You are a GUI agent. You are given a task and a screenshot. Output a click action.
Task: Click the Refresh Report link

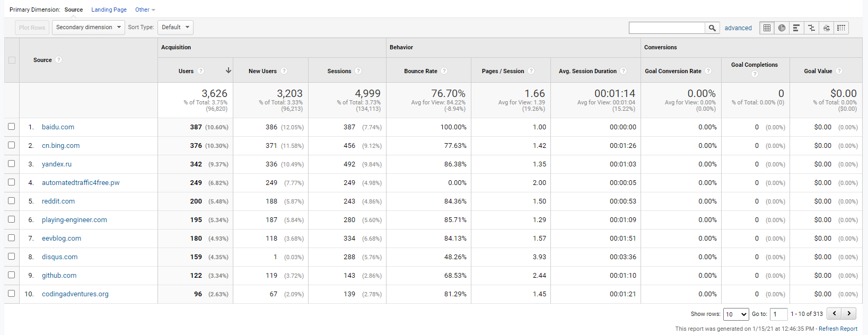[838, 329]
